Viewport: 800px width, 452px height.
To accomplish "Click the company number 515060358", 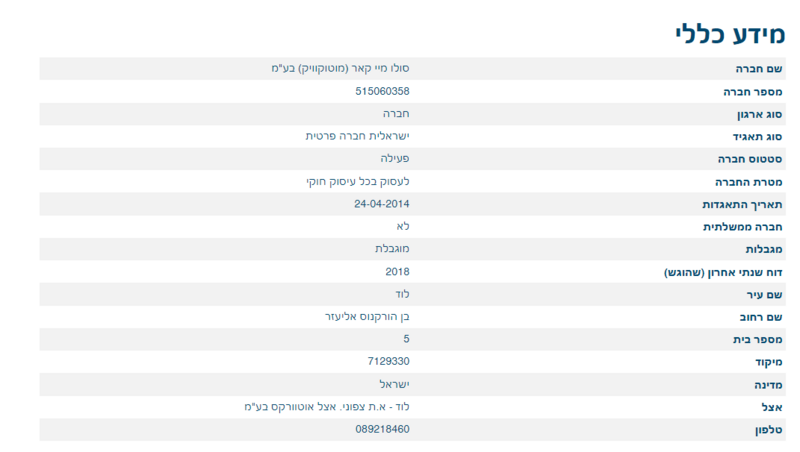I will click(x=382, y=91).
